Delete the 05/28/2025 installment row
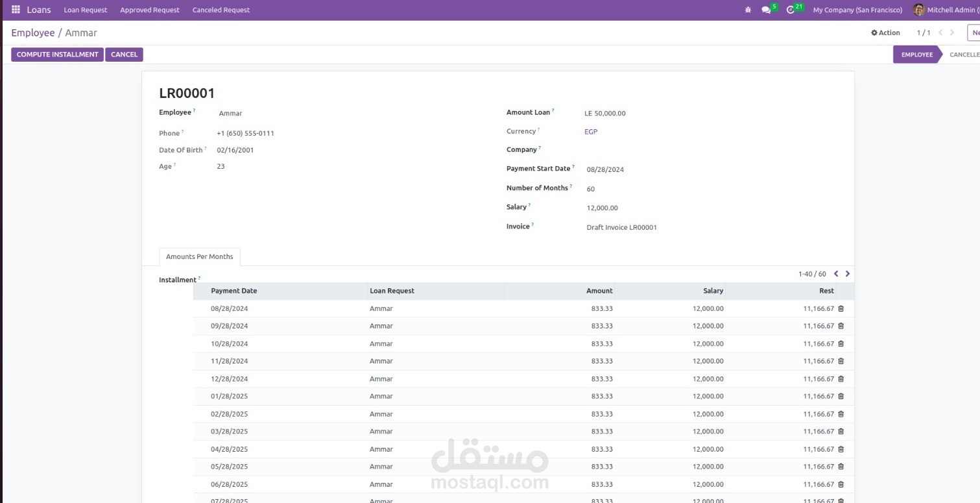 pyautogui.click(x=841, y=467)
